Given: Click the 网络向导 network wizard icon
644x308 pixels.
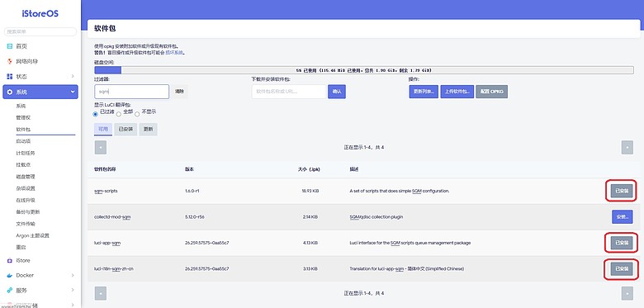Looking at the screenshot, I should tap(10, 61).
